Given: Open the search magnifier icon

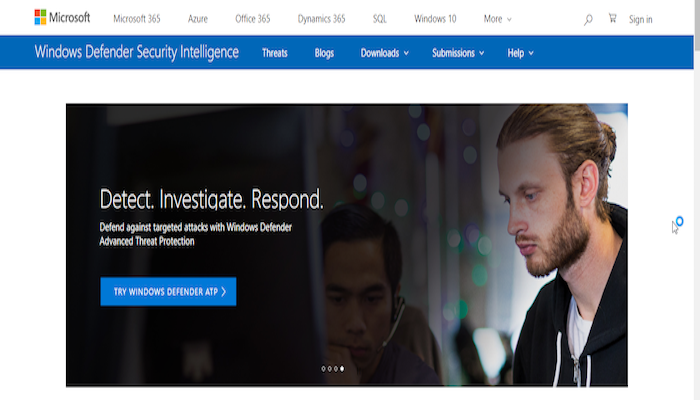Looking at the screenshot, I should [x=588, y=20].
